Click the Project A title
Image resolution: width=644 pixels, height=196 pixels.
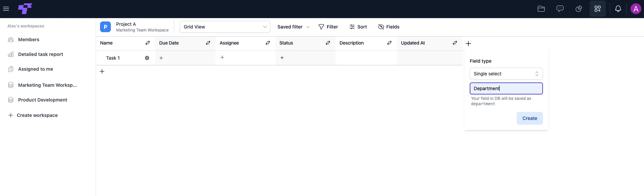point(126,24)
